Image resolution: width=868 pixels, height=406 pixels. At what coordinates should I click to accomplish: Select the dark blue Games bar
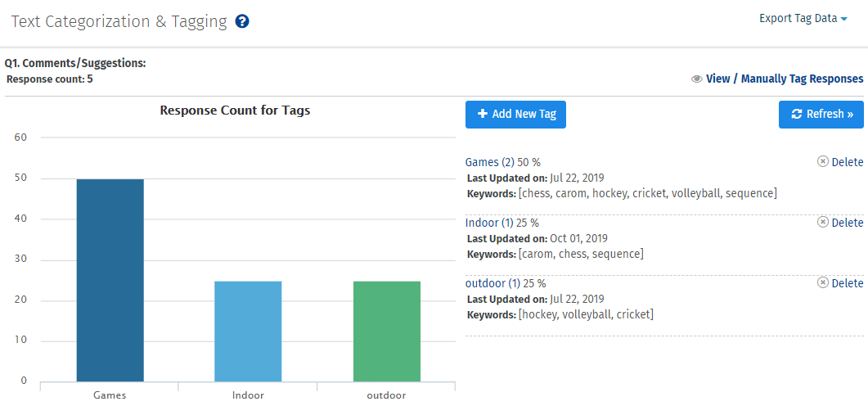[x=110, y=280]
